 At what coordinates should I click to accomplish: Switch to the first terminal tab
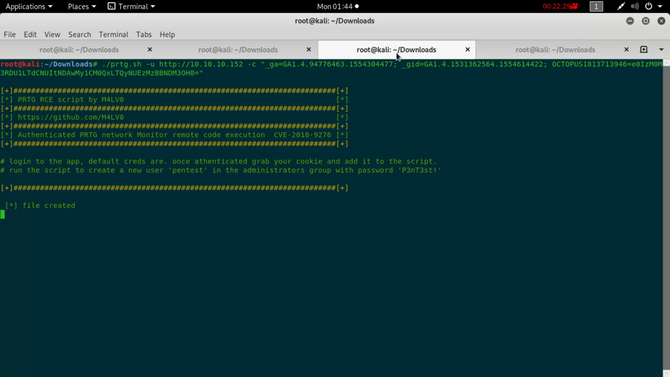[x=79, y=50]
